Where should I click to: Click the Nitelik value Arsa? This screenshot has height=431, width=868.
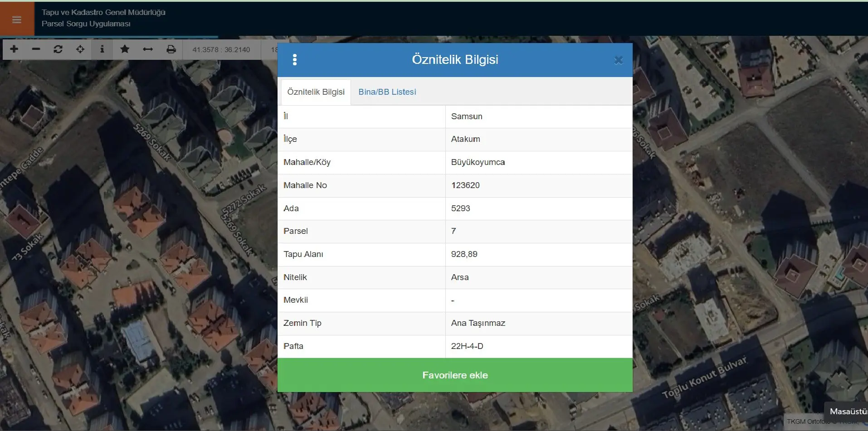tap(460, 277)
